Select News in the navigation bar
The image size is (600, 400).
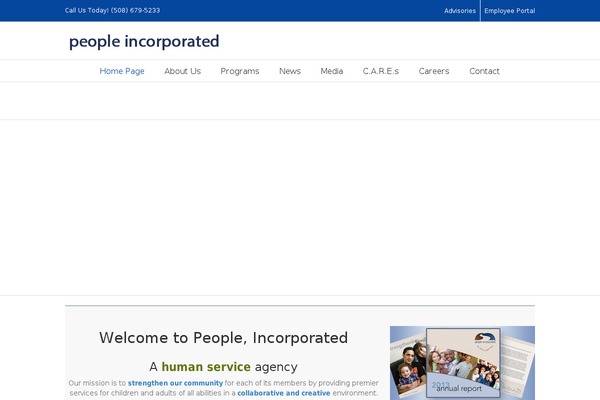point(290,71)
